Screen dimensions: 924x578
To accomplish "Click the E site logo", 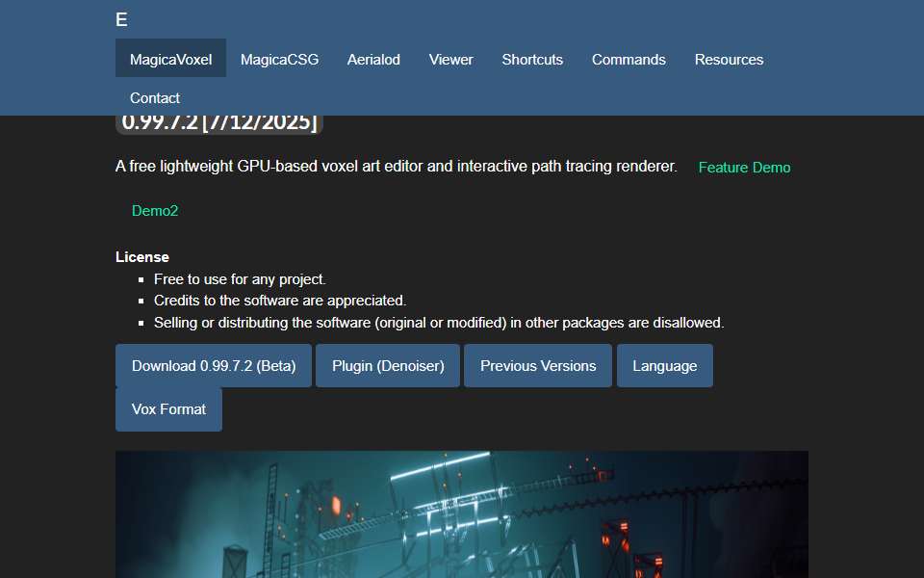I will pyautogui.click(x=121, y=19).
